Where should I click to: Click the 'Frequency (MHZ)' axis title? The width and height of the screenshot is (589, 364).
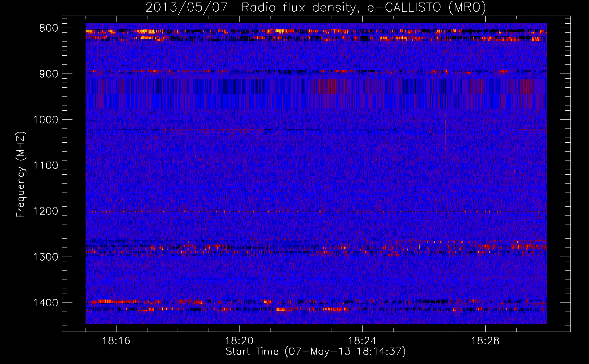pyautogui.click(x=21, y=174)
